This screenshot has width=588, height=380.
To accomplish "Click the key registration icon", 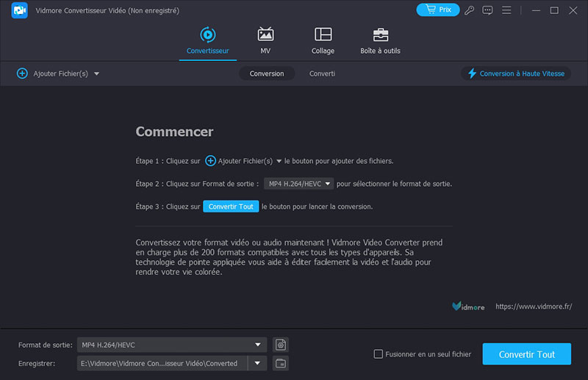I will pos(469,10).
